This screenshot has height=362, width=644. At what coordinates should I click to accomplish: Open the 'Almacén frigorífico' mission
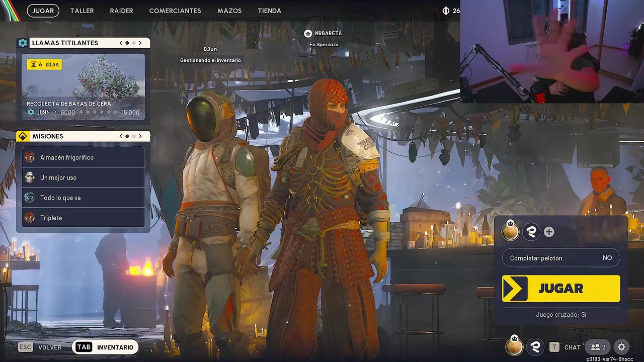pos(83,157)
